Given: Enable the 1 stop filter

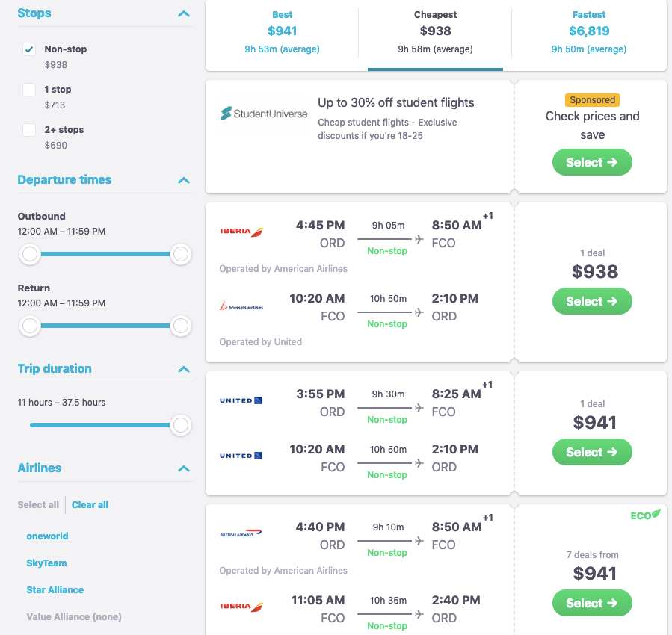Looking at the screenshot, I should coord(28,89).
